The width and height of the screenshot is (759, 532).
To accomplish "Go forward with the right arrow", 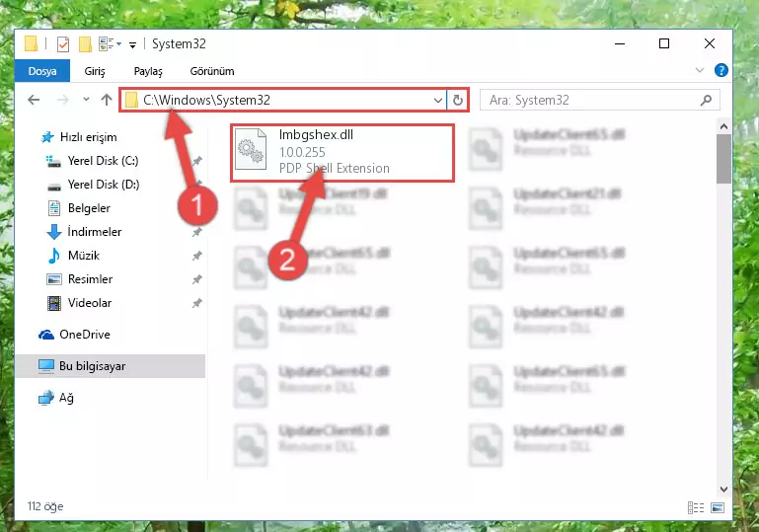I will click(62, 100).
